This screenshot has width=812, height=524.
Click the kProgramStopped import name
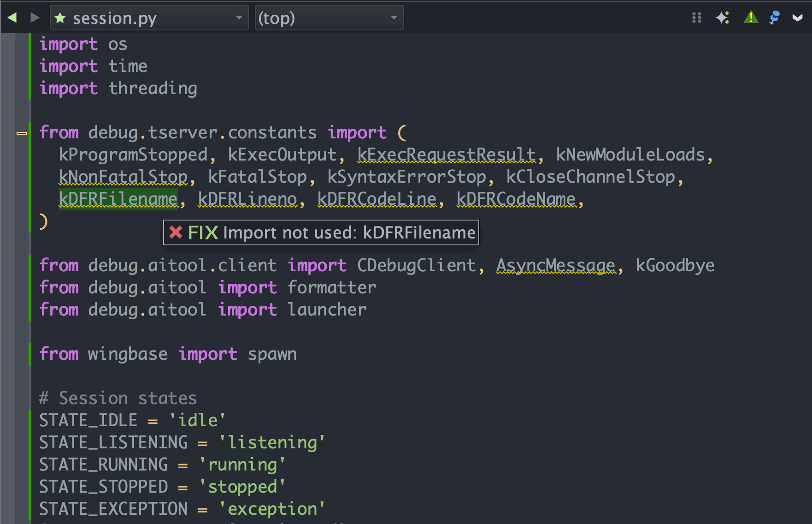tap(133, 155)
